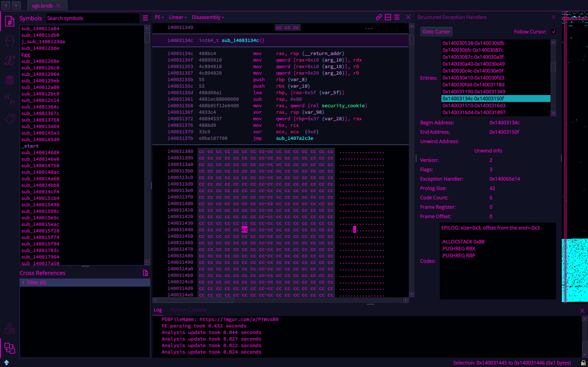The image size is (588, 367).
Task: Click the Entries list scrollbar thumb
Action: click(553, 67)
